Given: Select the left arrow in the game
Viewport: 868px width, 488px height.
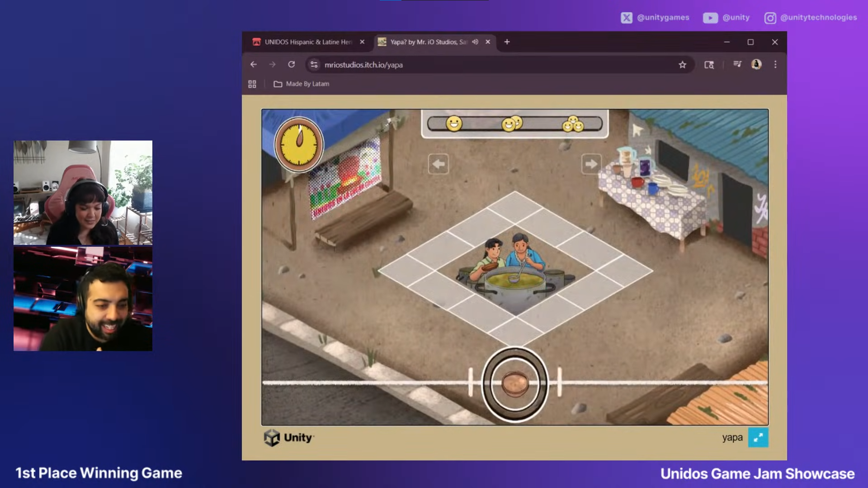Looking at the screenshot, I should point(438,164).
